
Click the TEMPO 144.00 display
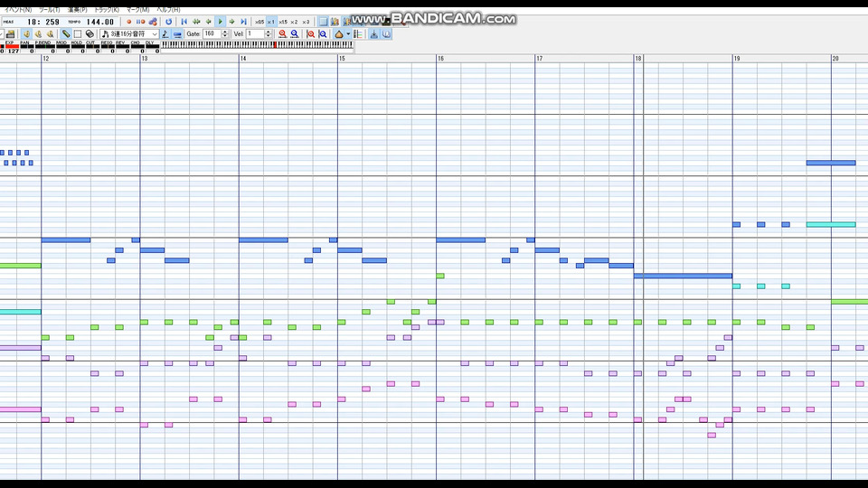90,22
